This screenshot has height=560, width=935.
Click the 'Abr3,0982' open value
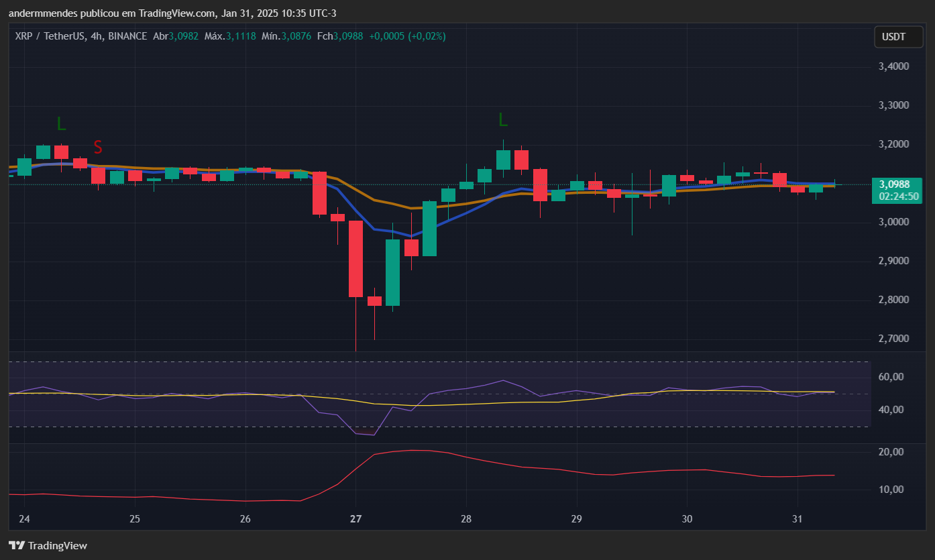(176, 36)
